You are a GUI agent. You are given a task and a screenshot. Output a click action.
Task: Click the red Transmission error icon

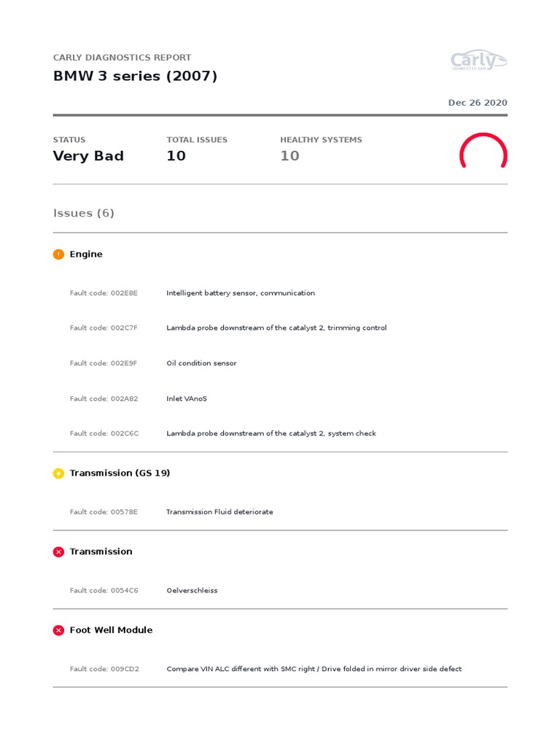coord(58,551)
